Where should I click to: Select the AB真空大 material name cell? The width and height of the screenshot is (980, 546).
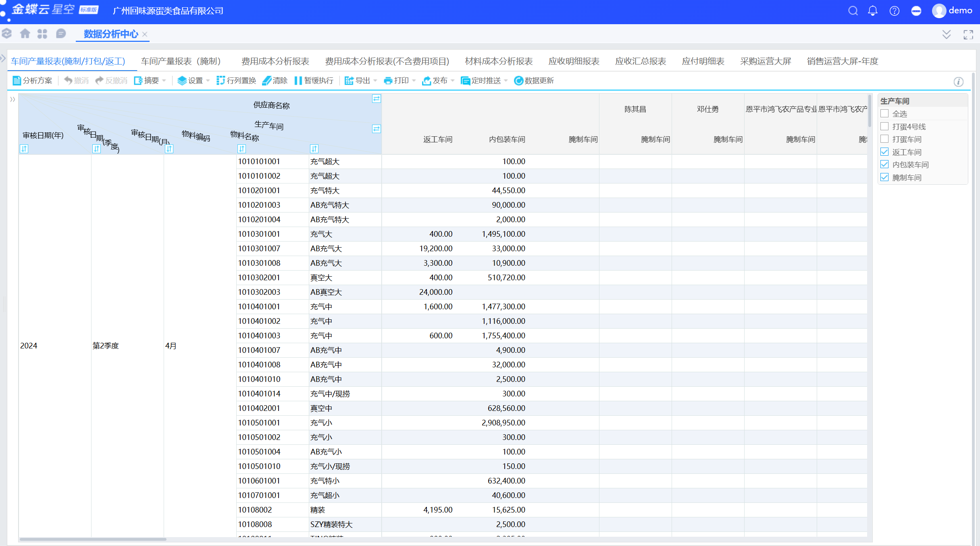coord(345,292)
